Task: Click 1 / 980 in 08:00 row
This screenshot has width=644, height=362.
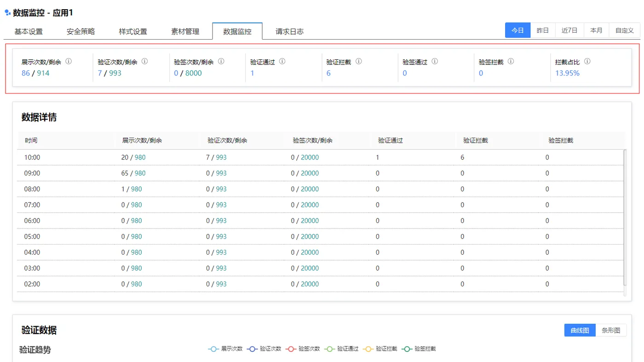Action: 132,189
